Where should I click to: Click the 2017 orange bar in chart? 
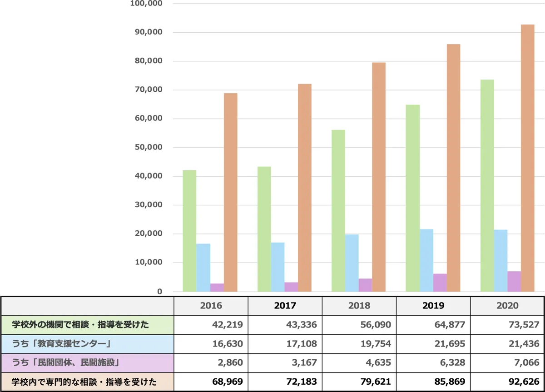305,188
